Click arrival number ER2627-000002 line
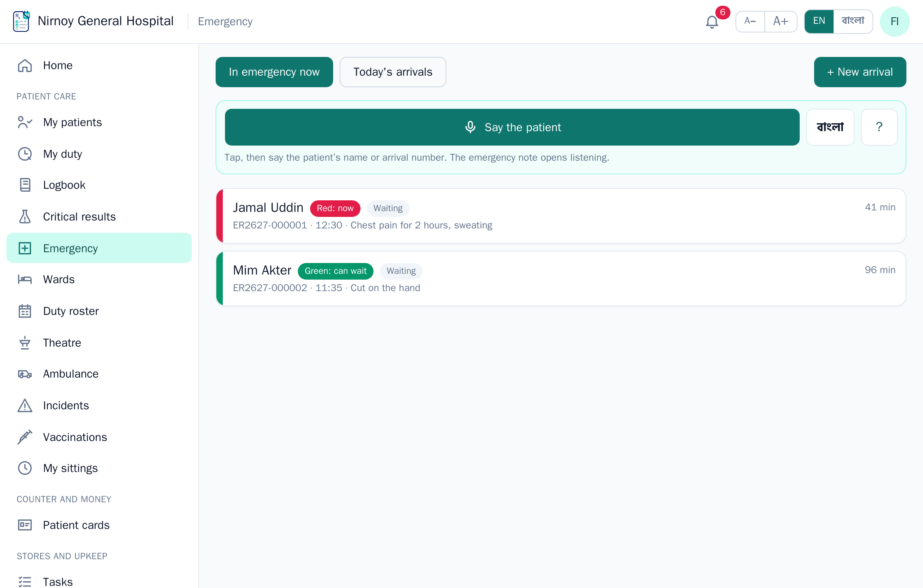The image size is (923, 588). pyautogui.click(x=327, y=288)
